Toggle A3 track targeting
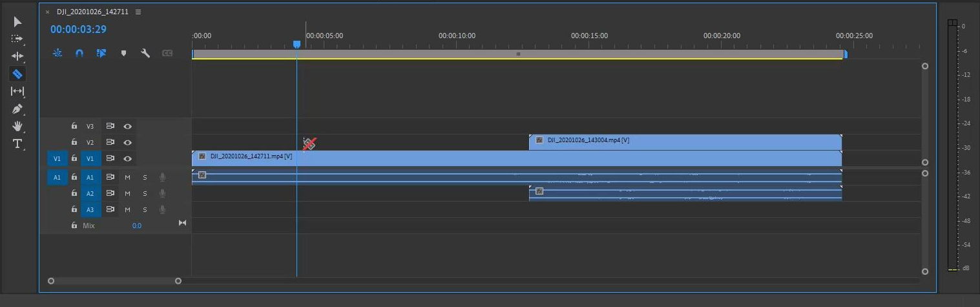The height and width of the screenshot is (307, 980). tap(90, 209)
